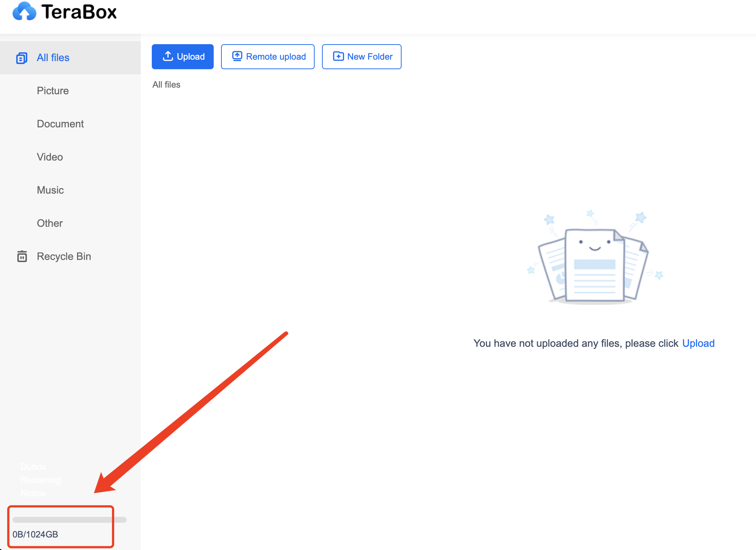Click the upload arrow icon in Upload button
The image size is (756, 550).
point(168,56)
